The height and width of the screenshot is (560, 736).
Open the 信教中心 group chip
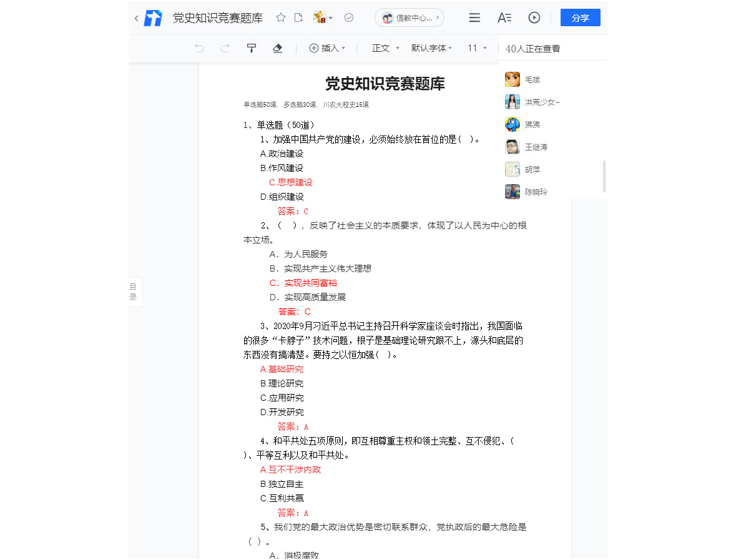click(409, 17)
